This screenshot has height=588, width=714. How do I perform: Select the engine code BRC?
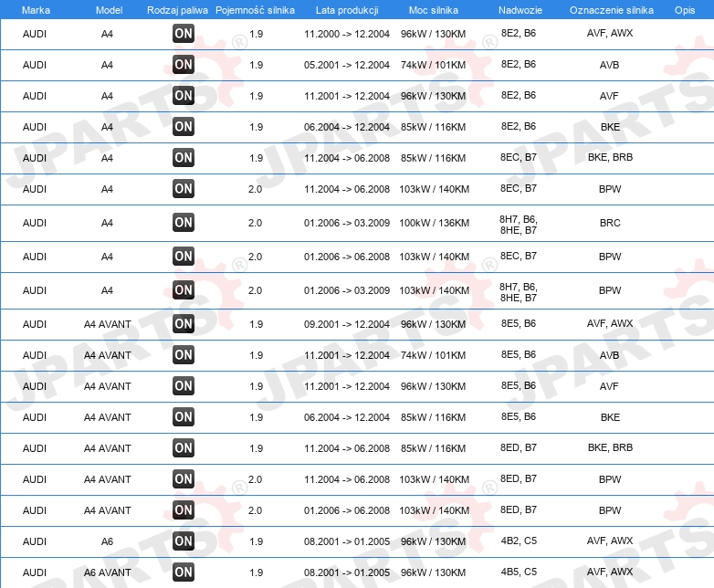point(610,223)
